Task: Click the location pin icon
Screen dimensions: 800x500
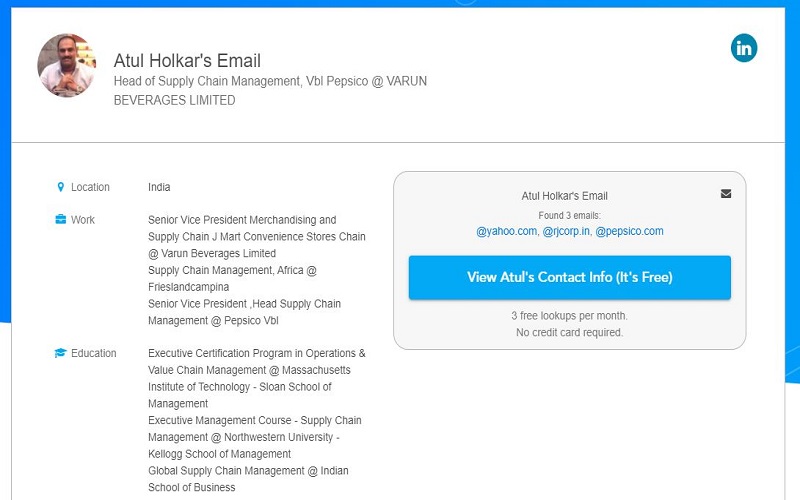Action: click(61, 187)
